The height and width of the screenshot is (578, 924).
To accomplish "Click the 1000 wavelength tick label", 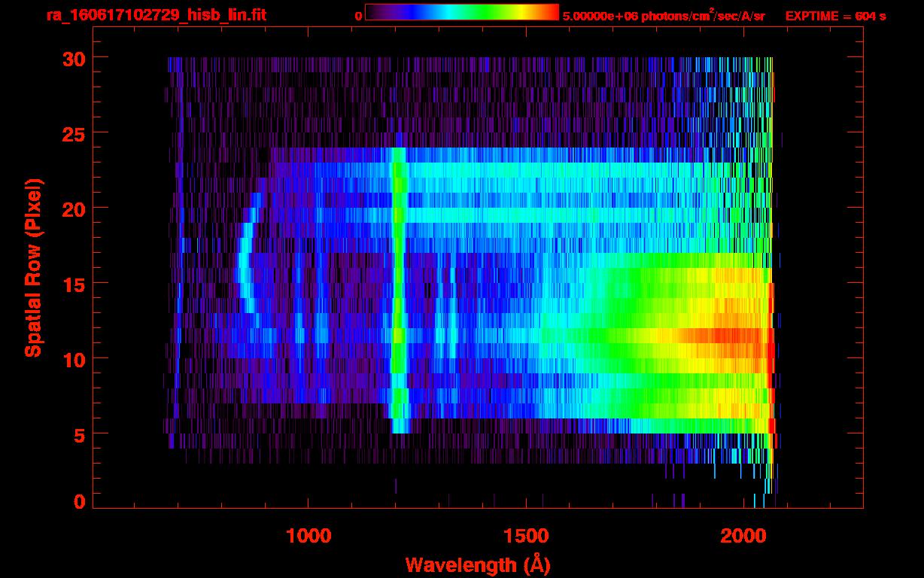I will click(x=308, y=536).
